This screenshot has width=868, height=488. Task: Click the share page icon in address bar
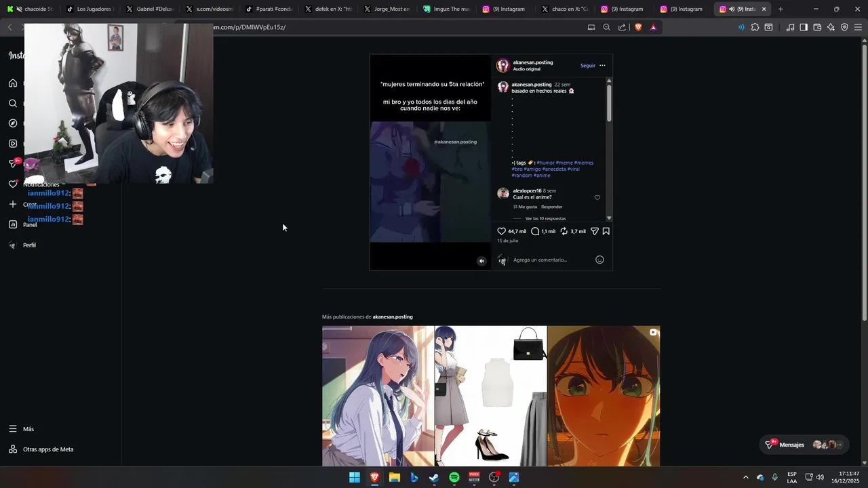click(x=621, y=27)
